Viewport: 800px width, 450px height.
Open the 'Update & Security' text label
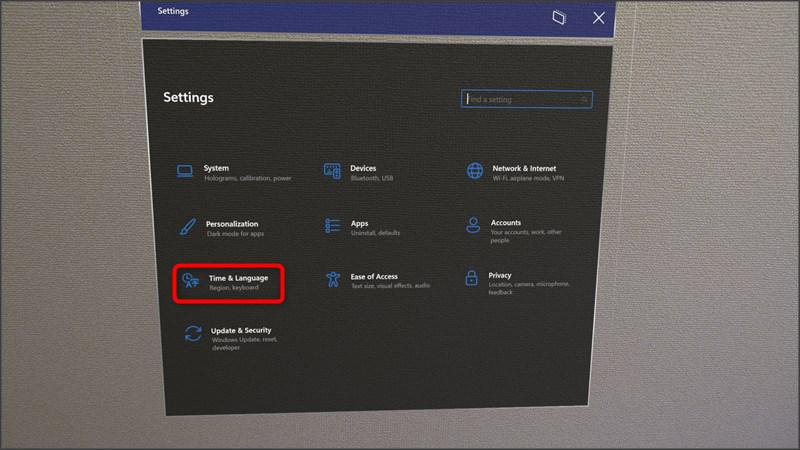tap(241, 330)
